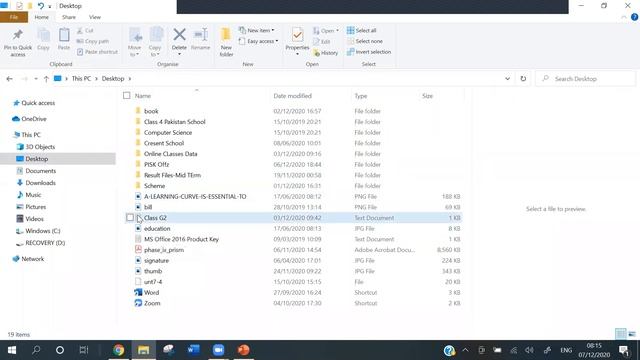
Task: Open the File ribbon tab
Action: click(x=14, y=17)
